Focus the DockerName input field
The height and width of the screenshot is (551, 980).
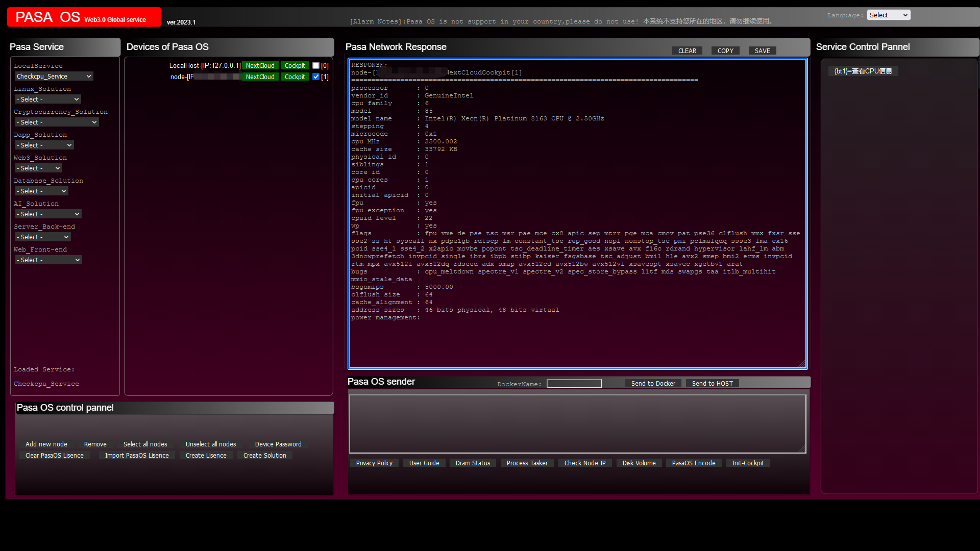pos(574,384)
